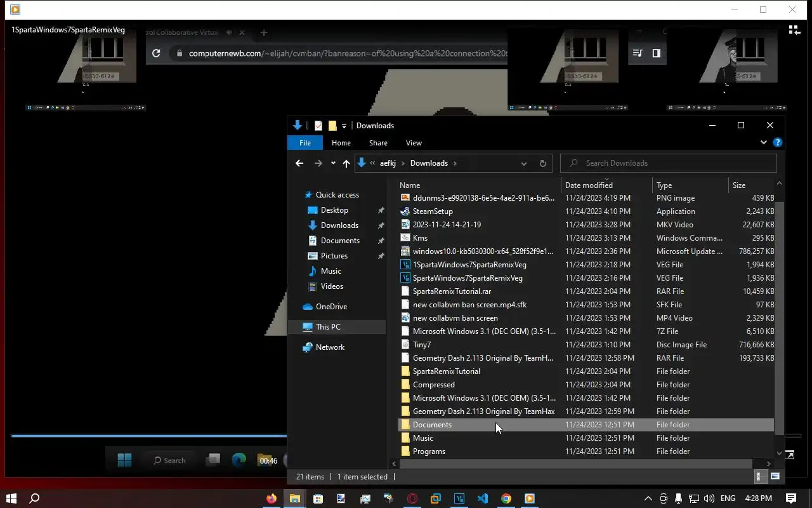Open Music in navigation pane
812x508 pixels.
coord(331,271)
